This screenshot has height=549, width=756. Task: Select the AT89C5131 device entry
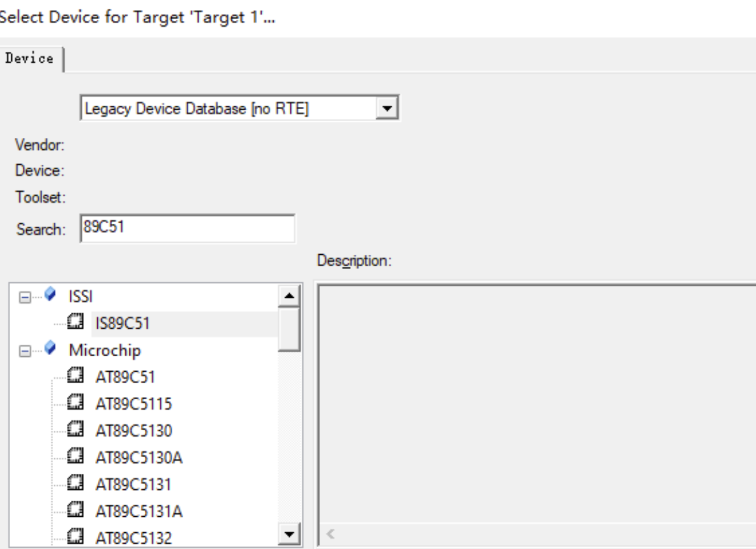coord(134,485)
